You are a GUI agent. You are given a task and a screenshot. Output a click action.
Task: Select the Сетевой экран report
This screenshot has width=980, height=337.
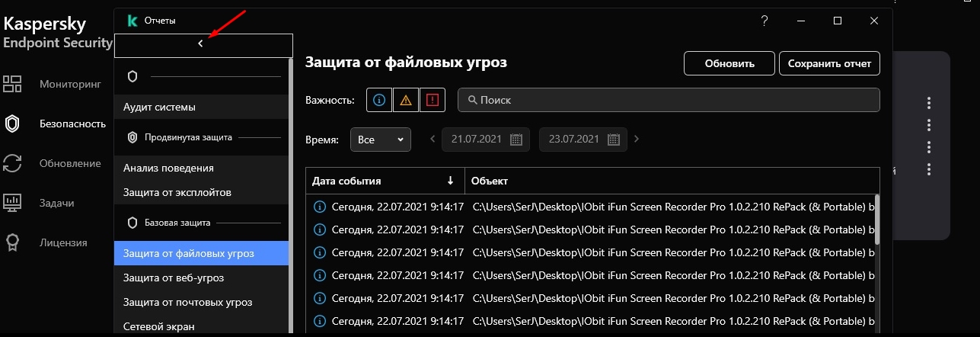tap(202, 326)
